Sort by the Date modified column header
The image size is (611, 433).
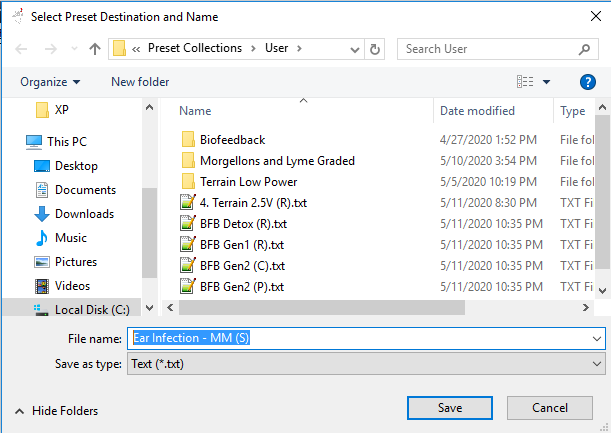point(477,111)
